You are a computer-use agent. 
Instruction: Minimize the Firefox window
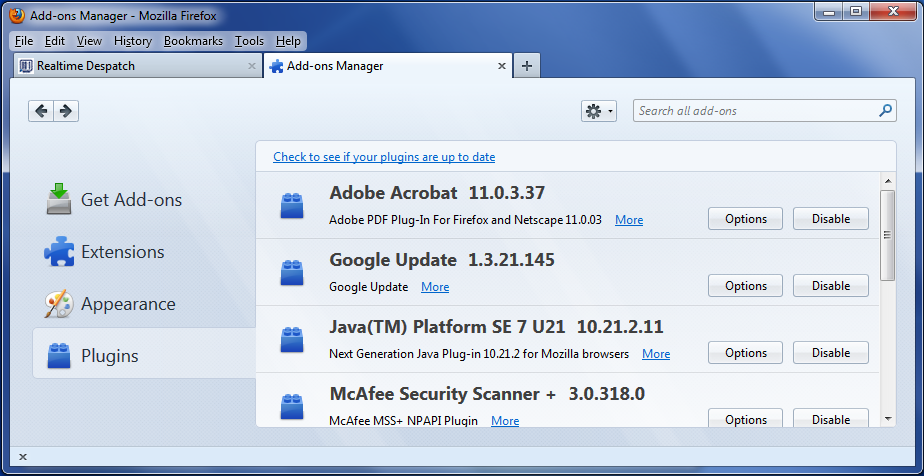click(829, 10)
